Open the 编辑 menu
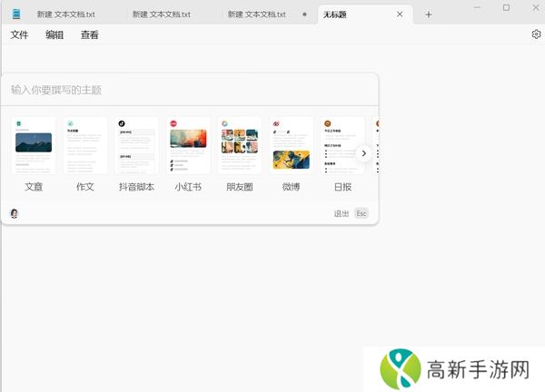This screenshot has height=392, width=545. click(x=54, y=34)
